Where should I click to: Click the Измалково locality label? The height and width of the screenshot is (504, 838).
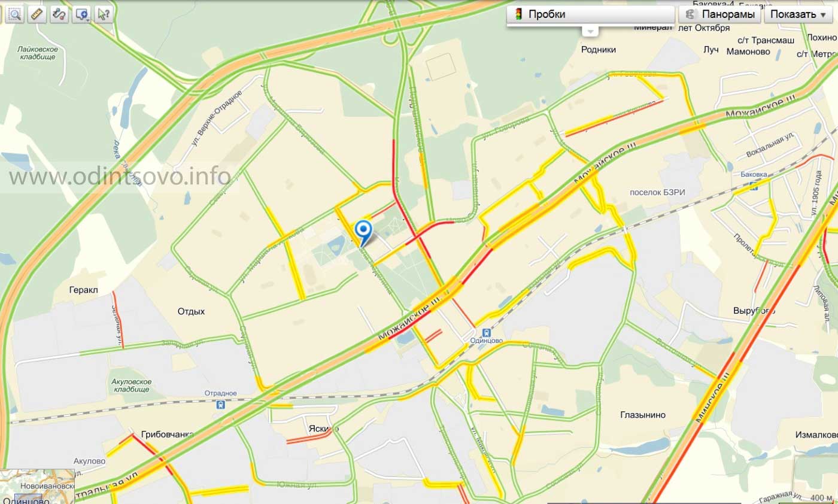[x=815, y=434]
